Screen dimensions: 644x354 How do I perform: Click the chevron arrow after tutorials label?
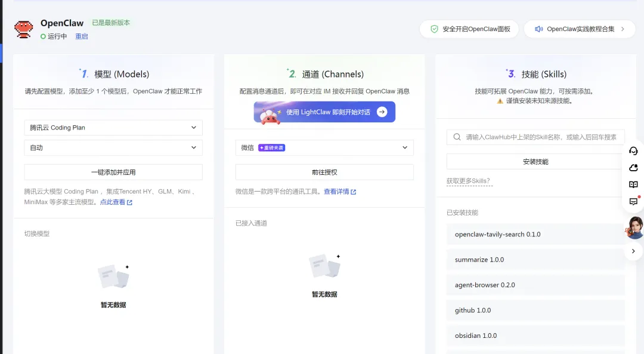[623, 29]
